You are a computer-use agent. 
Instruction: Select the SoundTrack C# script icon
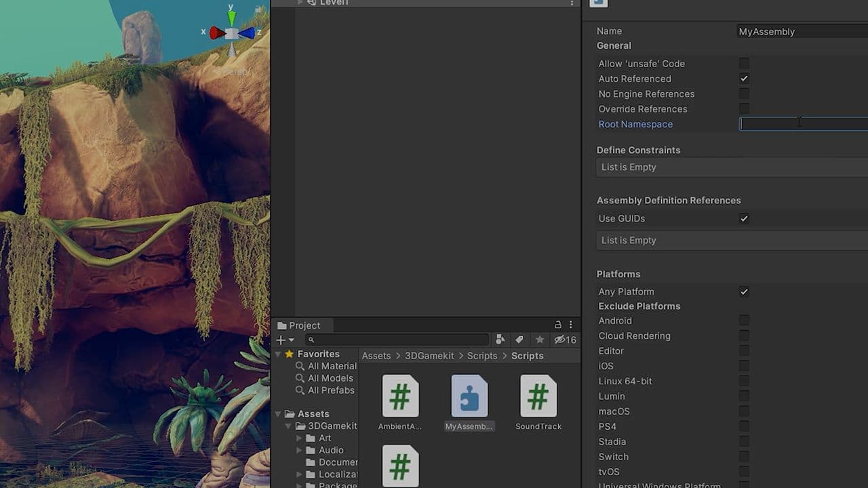coord(538,396)
